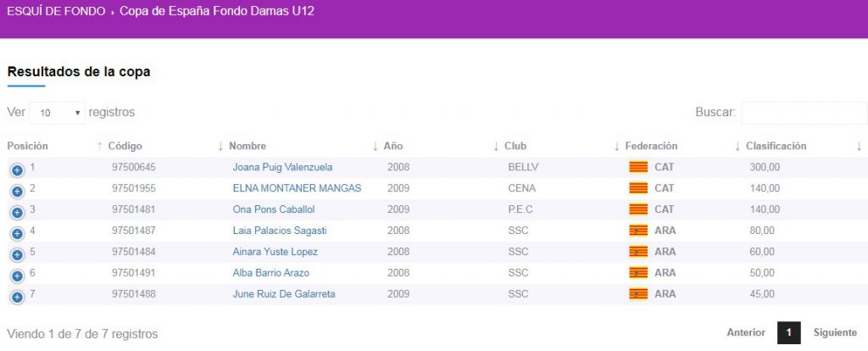Click the Anterior pagination button
The image size is (868, 351).
[x=746, y=333]
